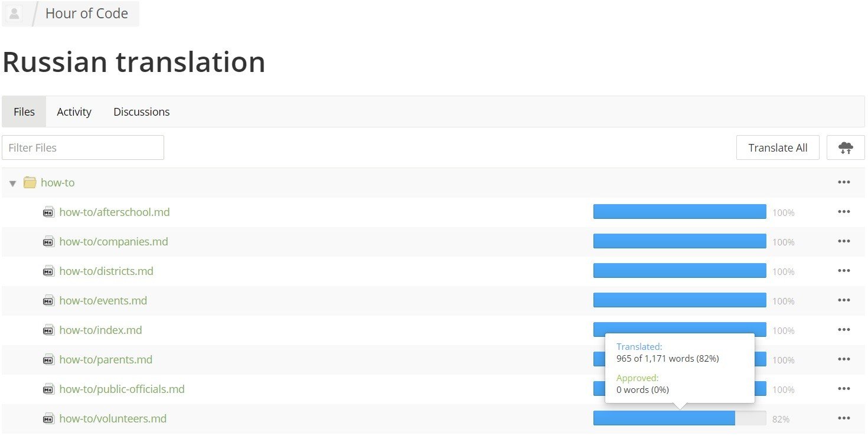Click the cloud download/upload icon button
This screenshot has width=868, height=436.
[846, 147]
